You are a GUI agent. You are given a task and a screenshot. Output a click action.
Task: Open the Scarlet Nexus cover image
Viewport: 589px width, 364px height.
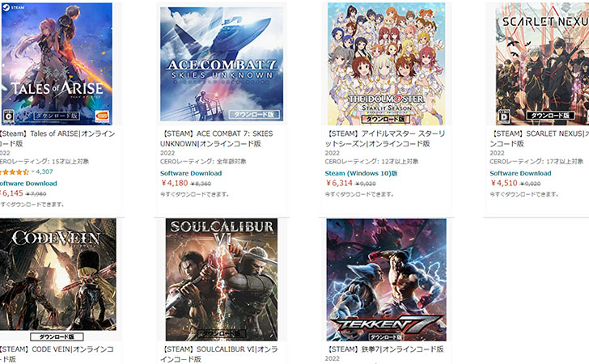click(x=542, y=64)
